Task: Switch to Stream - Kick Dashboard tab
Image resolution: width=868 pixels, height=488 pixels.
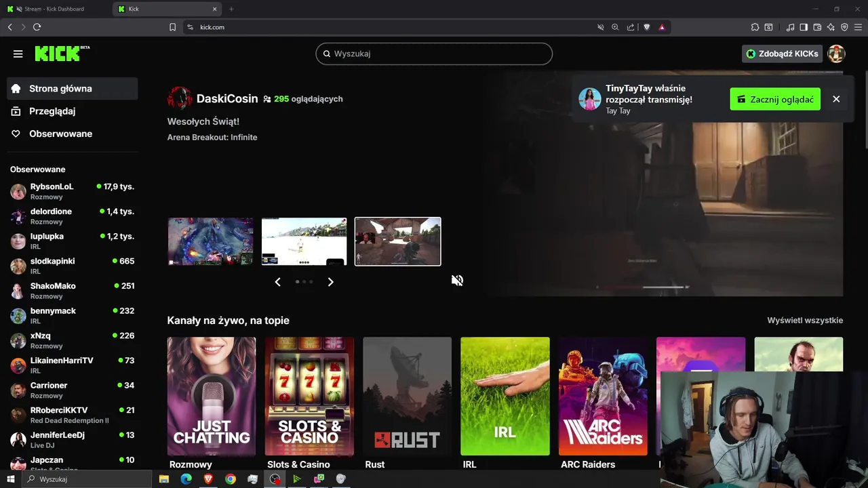Action: (x=56, y=9)
